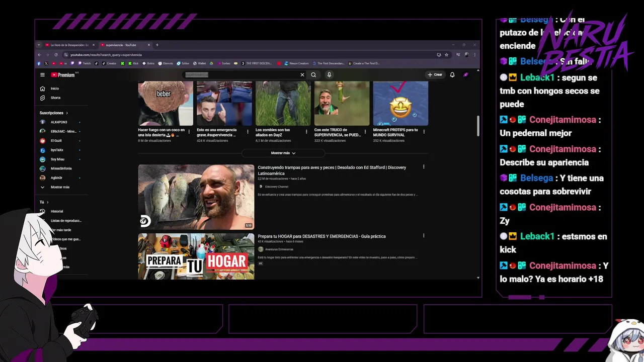Click the magnifying glass search button
Viewport: 644px width, 362px height.
coord(313,75)
